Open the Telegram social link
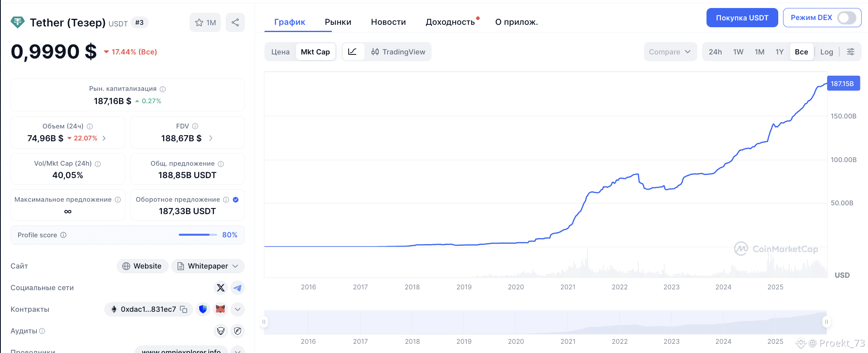This screenshot has width=868, height=353. point(238,288)
